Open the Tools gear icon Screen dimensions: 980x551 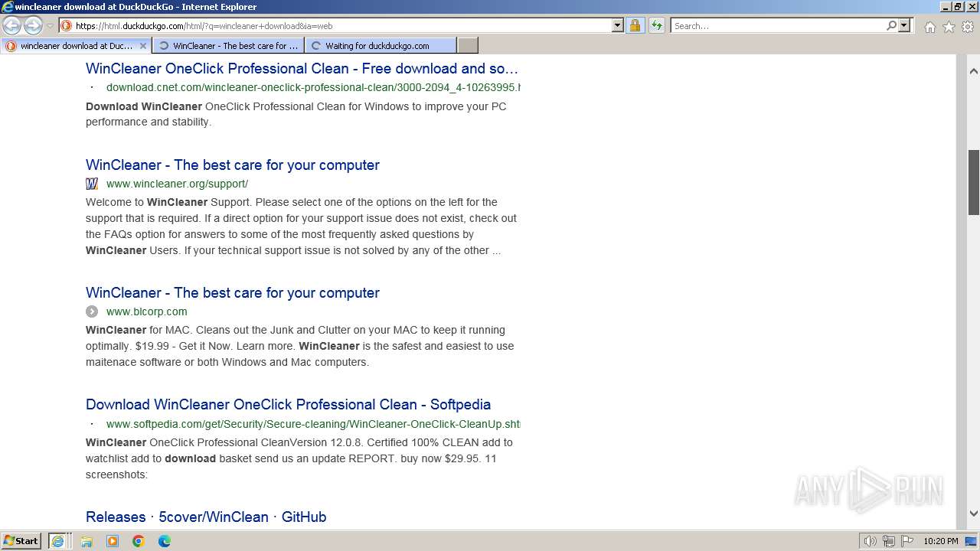coord(968,27)
